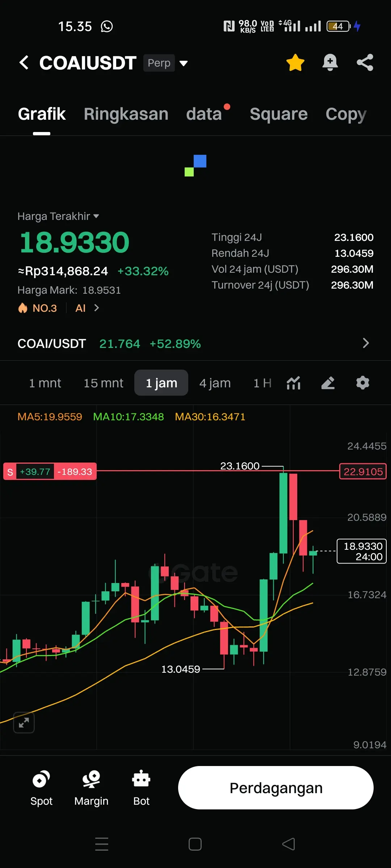
Task: Tap the Android back navigation button
Action: pos(289,844)
